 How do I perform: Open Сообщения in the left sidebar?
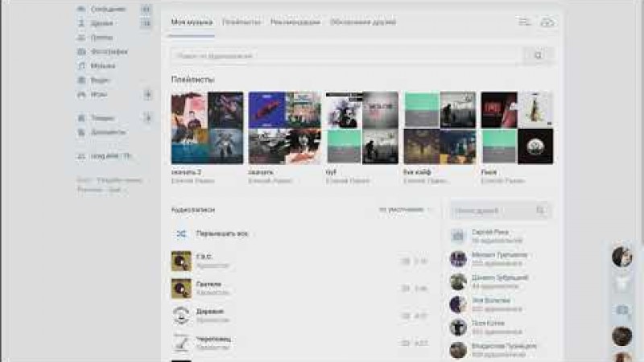click(x=108, y=9)
